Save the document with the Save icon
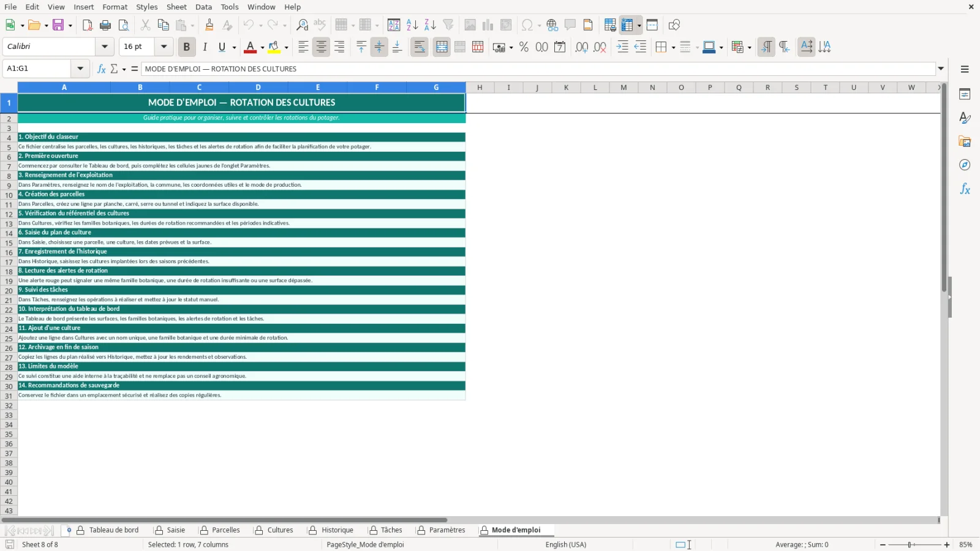This screenshot has width=980, height=551. [59, 25]
